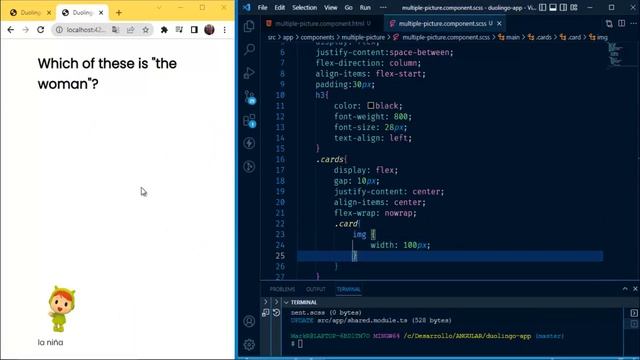Go back in Chrome browser
Viewport: 640px width, 360px height.
pos(11,30)
